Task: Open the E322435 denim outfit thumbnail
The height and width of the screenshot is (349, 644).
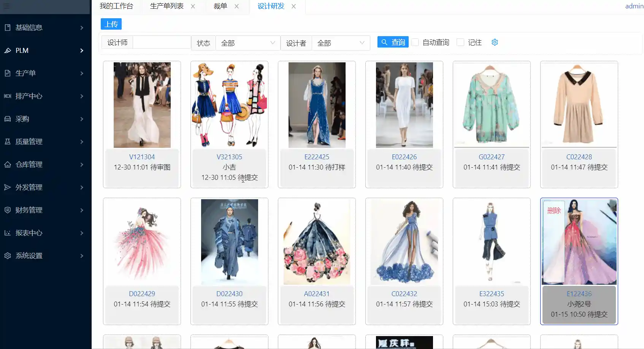Action: (x=492, y=242)
